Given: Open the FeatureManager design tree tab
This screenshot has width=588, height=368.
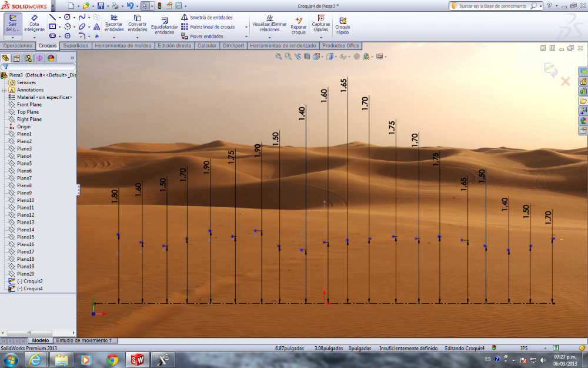Looking at the screenshot, I should (5, 58).
